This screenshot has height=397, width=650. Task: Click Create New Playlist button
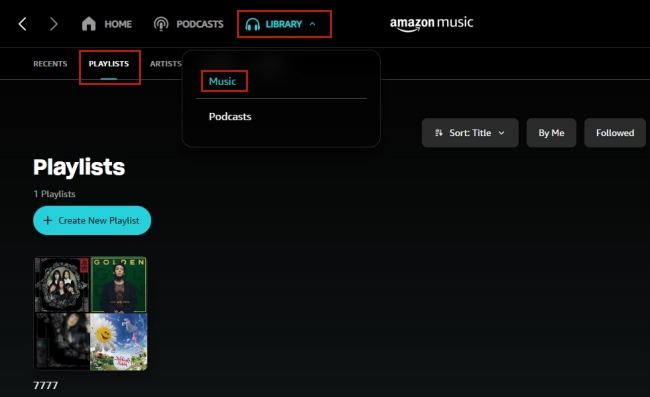click(x=92, y=220)
